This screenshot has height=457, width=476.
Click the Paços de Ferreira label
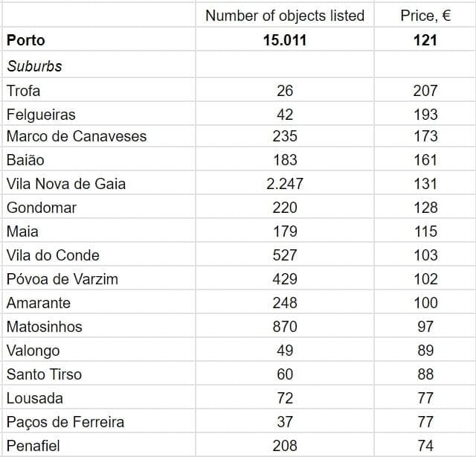(65, 422)
